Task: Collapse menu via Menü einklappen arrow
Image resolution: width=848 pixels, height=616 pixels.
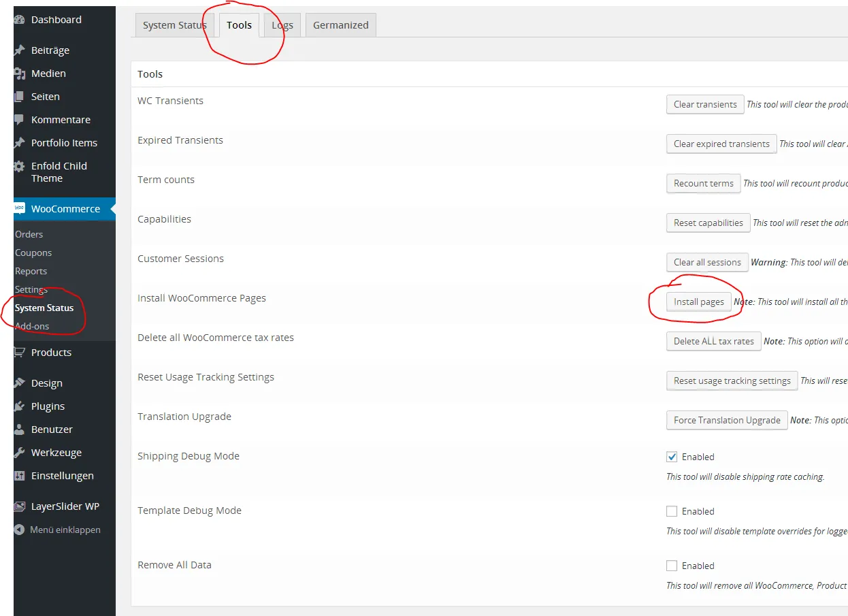Action: click(x=20, y=530)
